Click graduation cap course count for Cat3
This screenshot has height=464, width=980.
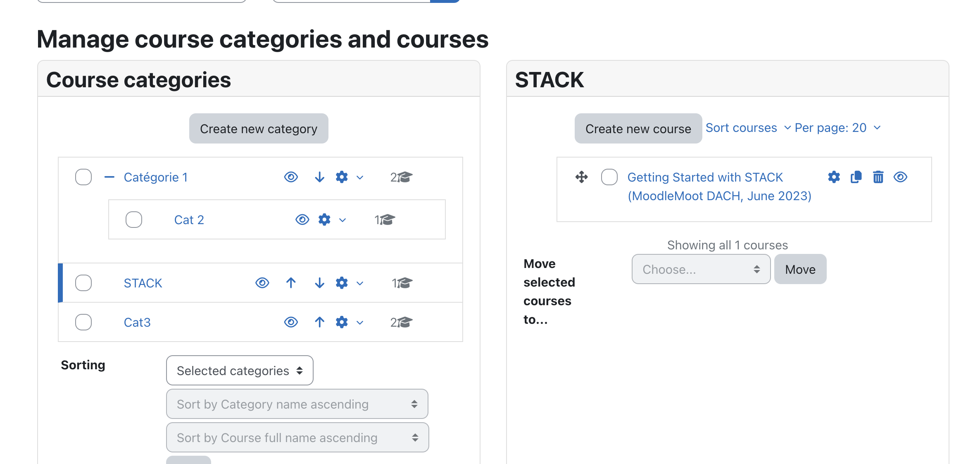(x=401, y=322)
